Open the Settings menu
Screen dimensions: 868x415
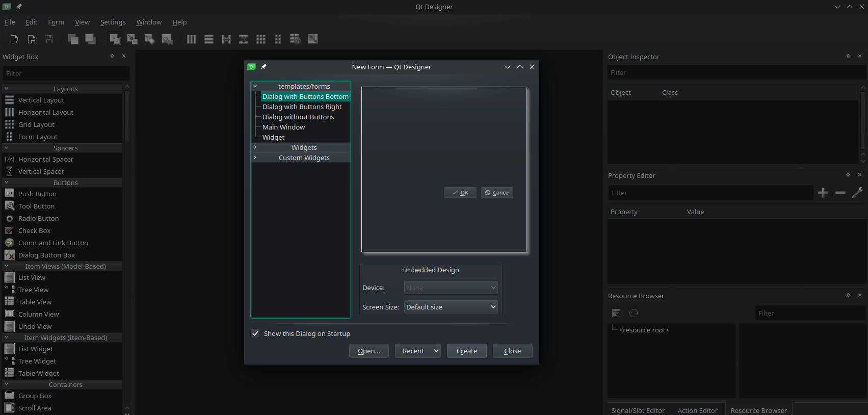113,22
